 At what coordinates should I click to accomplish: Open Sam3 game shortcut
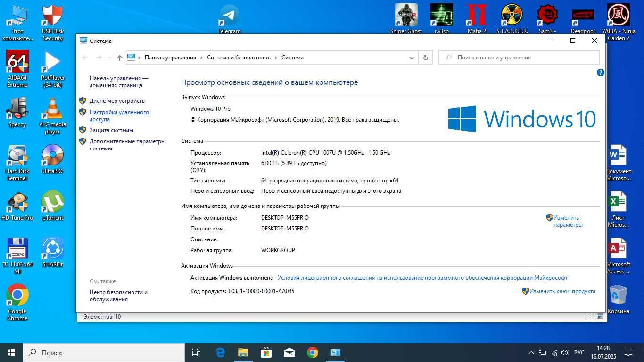click(x=547, y=19)
